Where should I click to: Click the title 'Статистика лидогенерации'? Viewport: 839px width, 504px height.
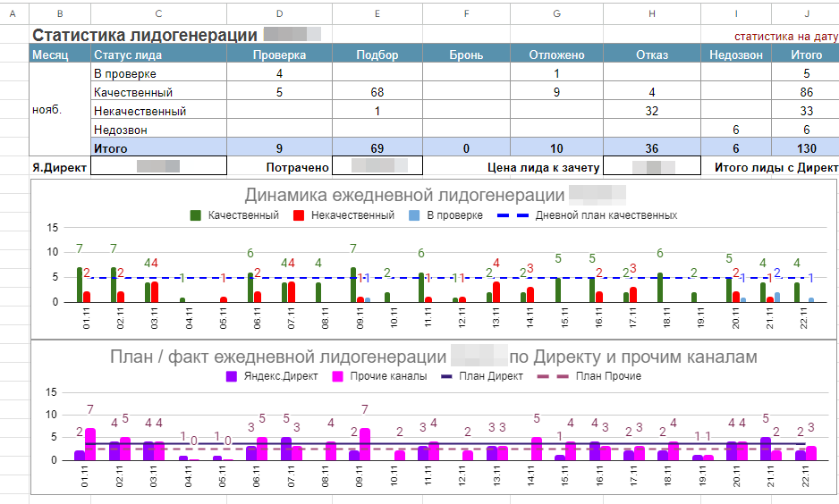[145, 35]
